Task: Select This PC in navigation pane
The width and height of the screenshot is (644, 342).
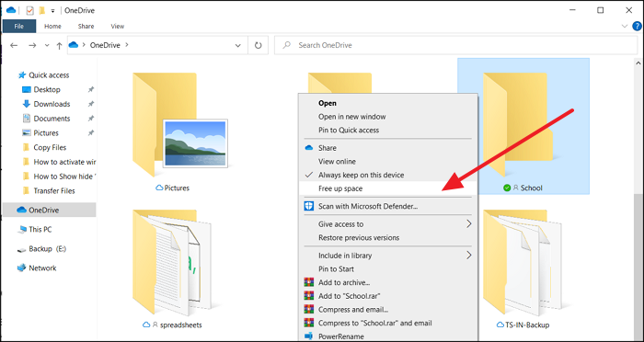Action: tap(40, 230)
